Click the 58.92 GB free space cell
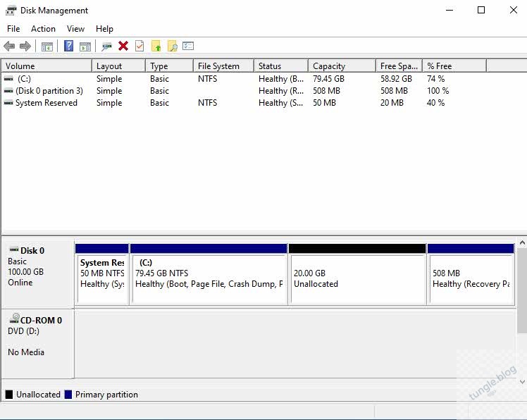Viewport: 527px width, 420px height. 396,79
